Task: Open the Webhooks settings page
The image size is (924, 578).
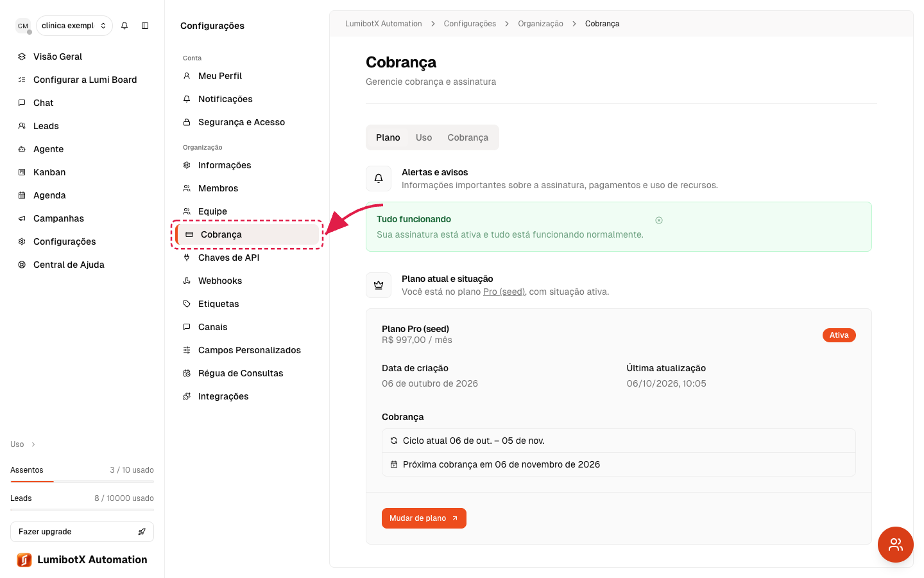Action: [x=247, y=281]
